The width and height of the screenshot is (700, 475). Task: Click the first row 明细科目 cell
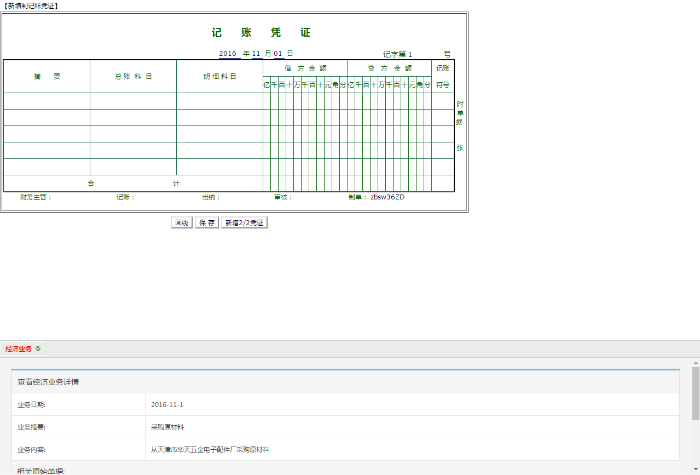(x=220, y=101)
